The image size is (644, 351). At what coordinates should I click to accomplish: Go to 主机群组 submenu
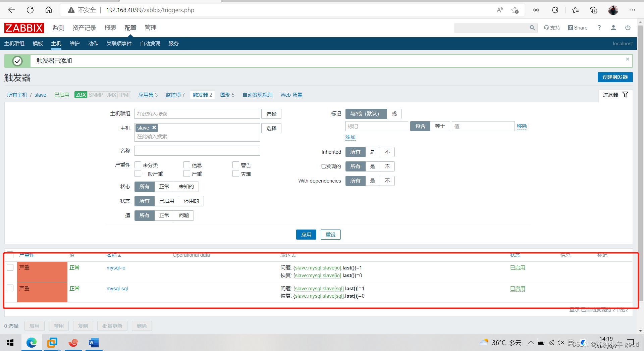pos(14,44)
